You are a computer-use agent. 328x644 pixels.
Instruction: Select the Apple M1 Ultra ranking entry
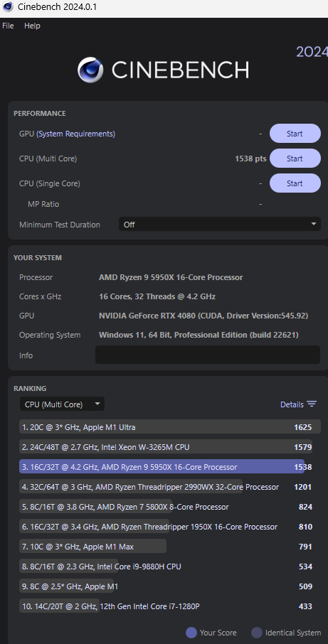pyautogui.click(x=170, y=427)
